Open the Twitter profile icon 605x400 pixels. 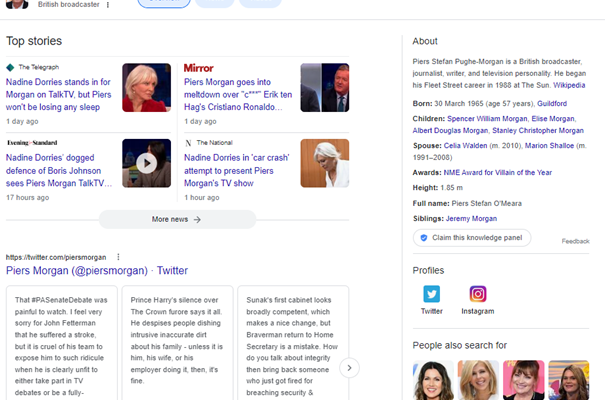click(x=431, y=294)
